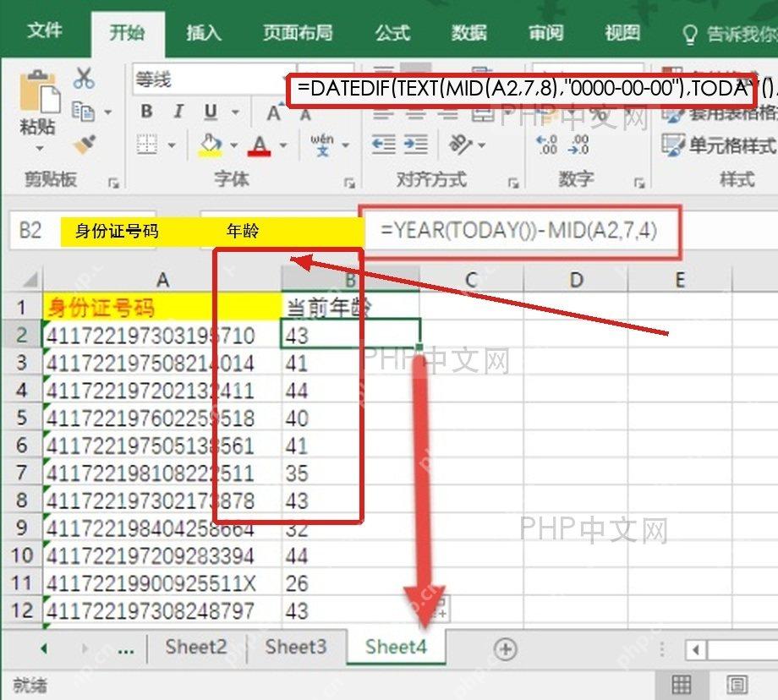
Task: Open the Number group dialog launcher
Action: click(x=639, y=183)
